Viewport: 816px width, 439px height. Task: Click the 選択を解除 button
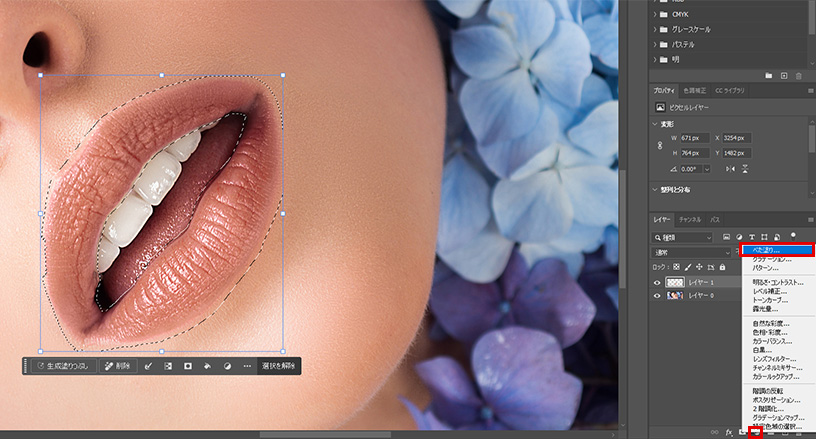(x=279, y=367)
